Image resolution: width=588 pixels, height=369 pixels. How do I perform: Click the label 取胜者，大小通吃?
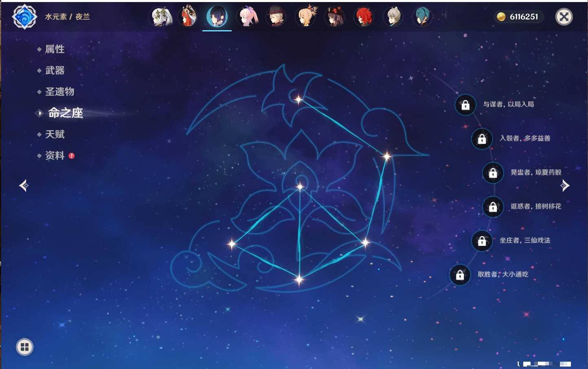click(503, 274)
